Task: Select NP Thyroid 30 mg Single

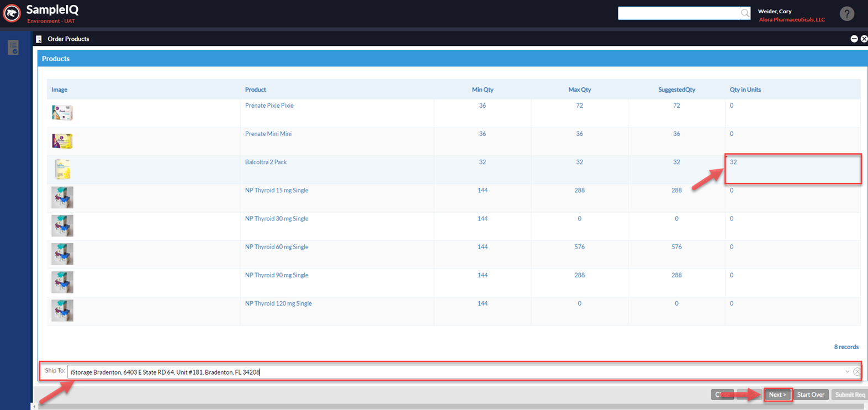Action: pos(277,218)
